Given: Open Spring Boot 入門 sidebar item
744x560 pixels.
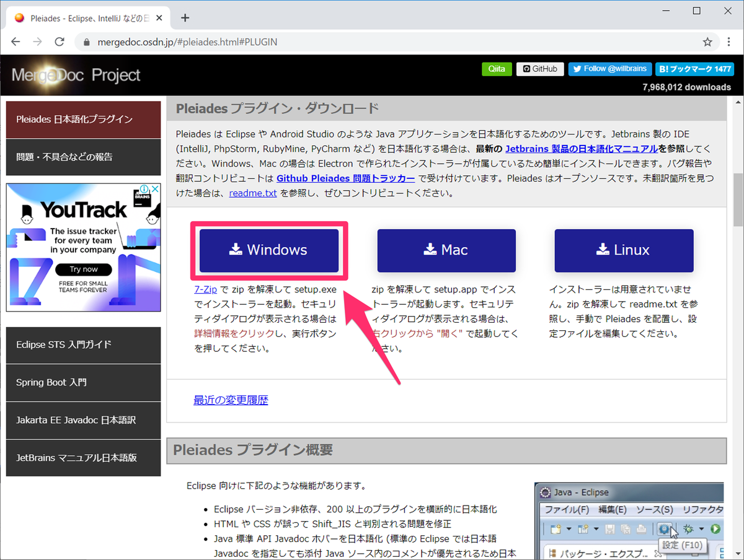Looking at the screenshot, I should (83, 382).
